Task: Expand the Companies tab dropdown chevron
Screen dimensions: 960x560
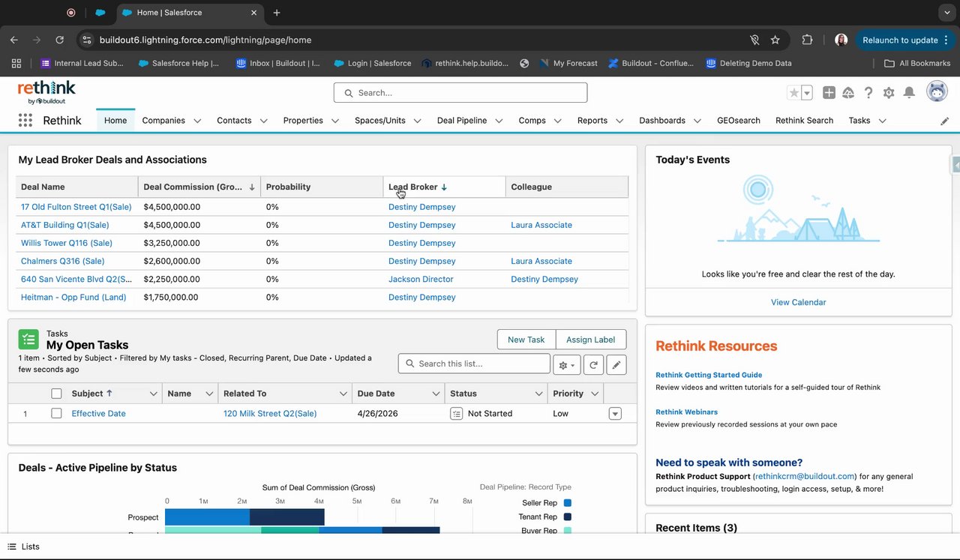Action: (197, 121)
